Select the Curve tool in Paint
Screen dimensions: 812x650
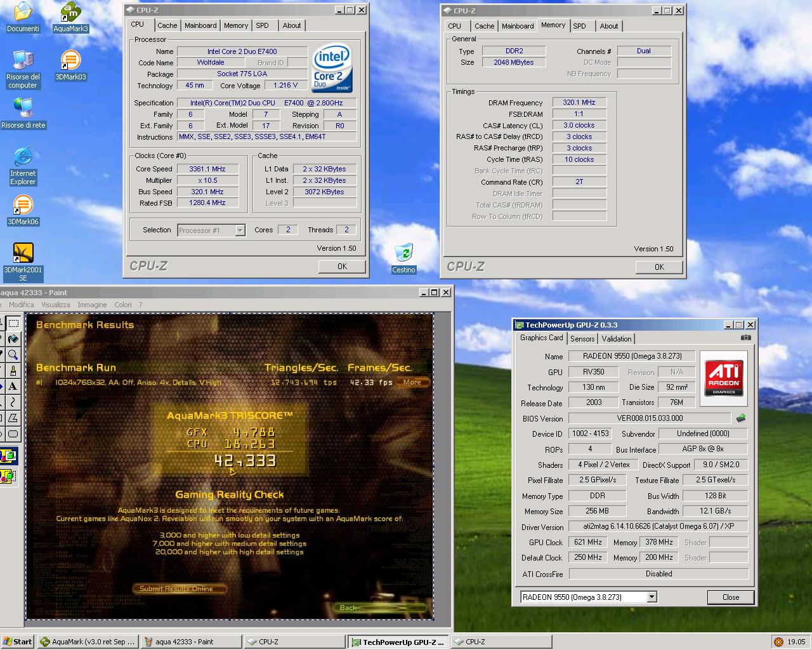point(13,402)
